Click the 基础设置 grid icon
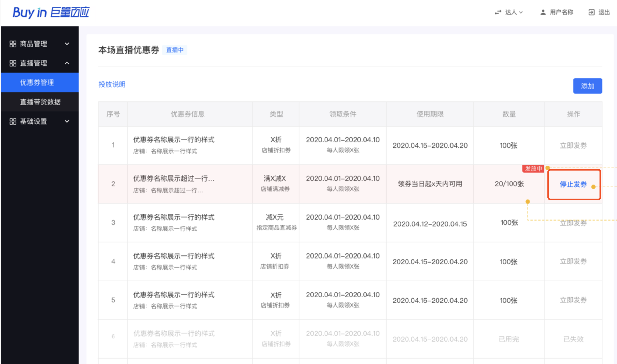Viewport: 617px width, 364px height. coord(13,121)
